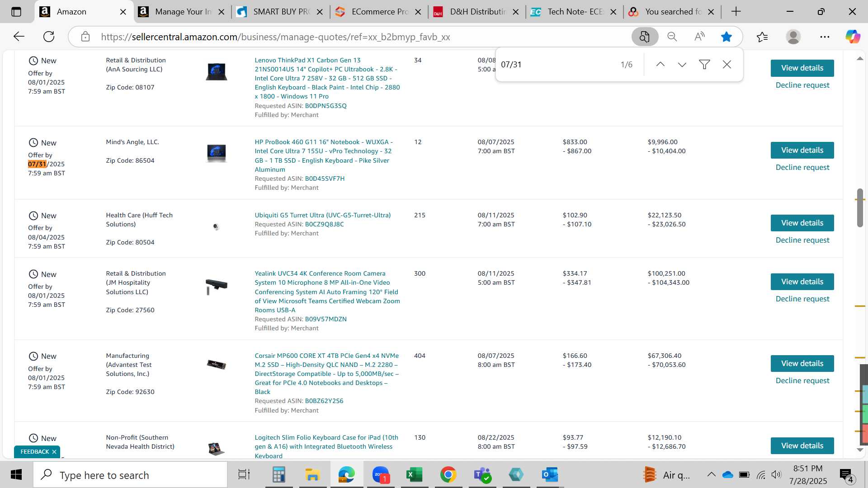Screen dimensions: 868x488
Task: Open the Windows Start menu
Action: [x=16, y=475]
